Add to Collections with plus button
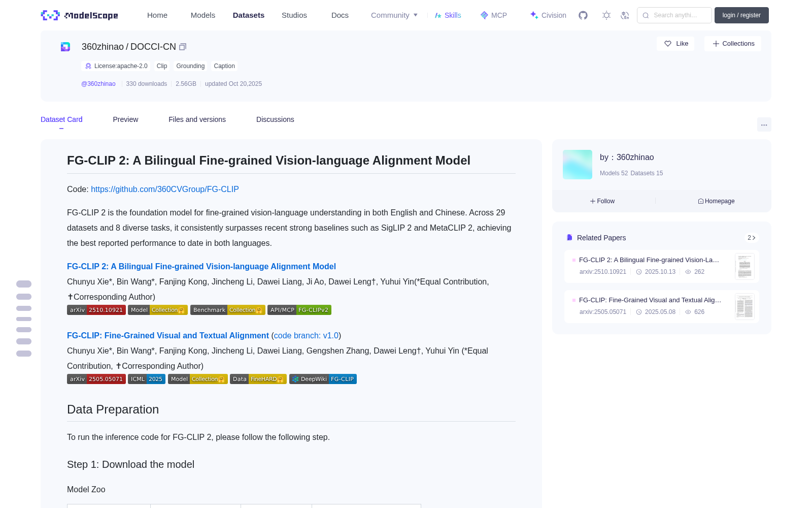 [x=733, y=44]
